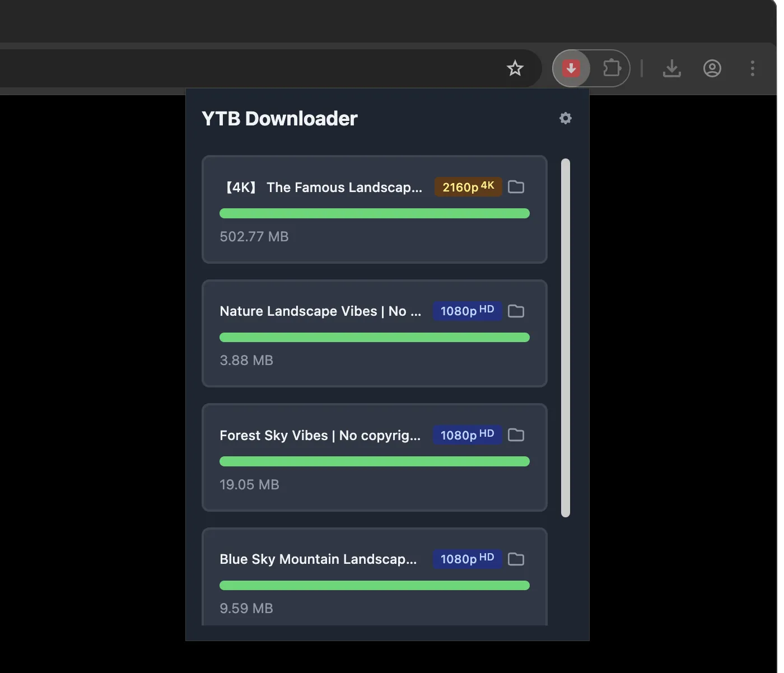Click the popup's vertical scrollbar thumb

(566, 338)
